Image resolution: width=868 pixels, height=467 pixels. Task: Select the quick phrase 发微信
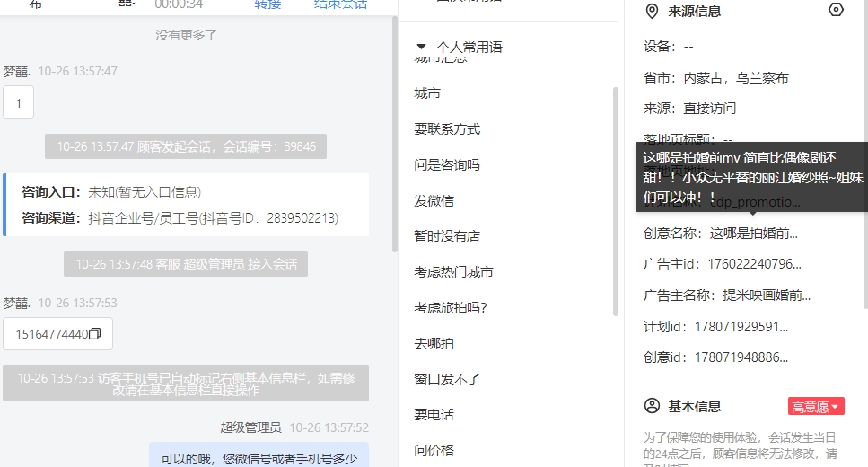tap(434, 200)
